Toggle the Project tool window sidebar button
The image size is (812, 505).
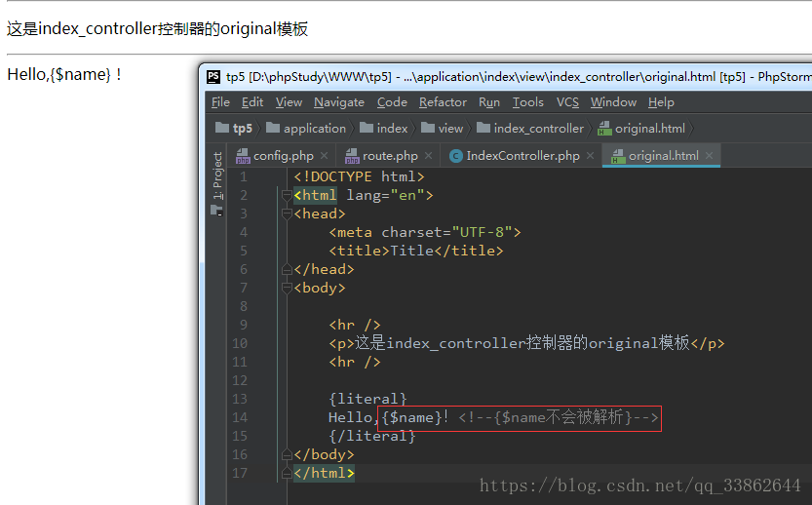[217, 183]
